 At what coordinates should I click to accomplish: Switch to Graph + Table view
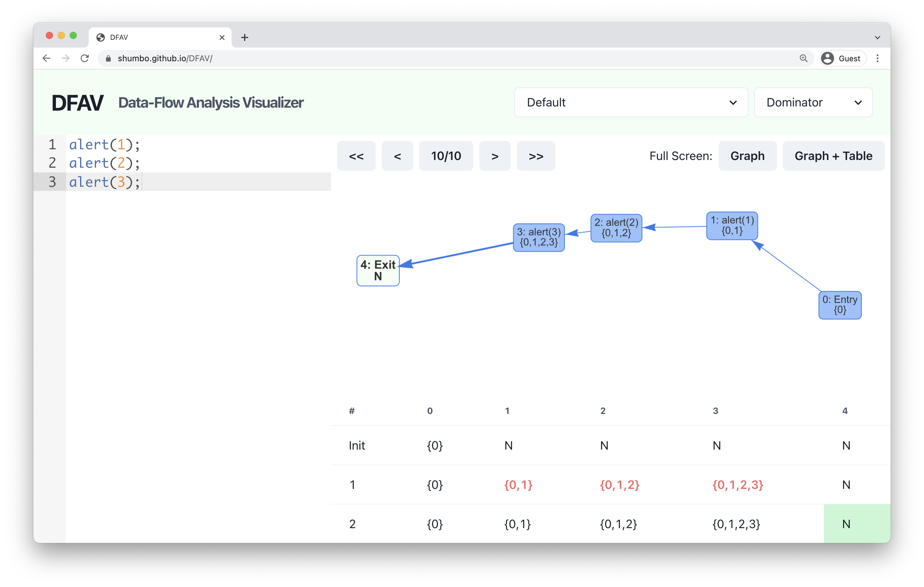click(x=834, y=156)
